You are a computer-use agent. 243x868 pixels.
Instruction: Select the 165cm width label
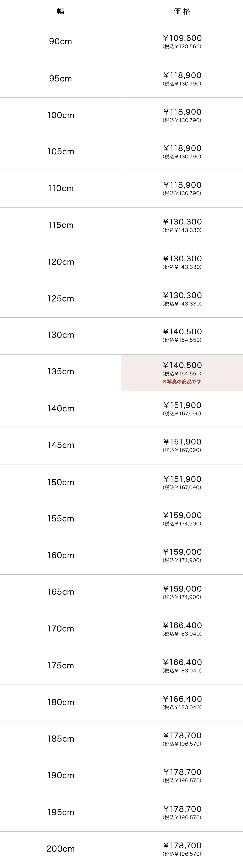pyautogui.click(x=61, y=592)
